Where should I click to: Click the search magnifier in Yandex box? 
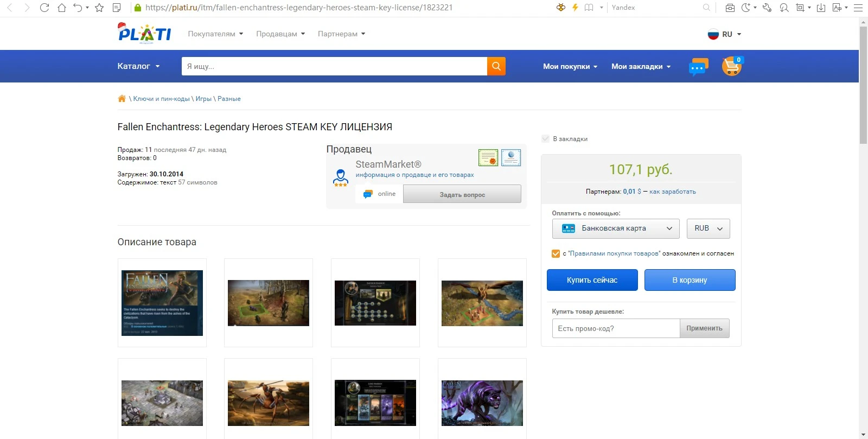coord(706,8)
